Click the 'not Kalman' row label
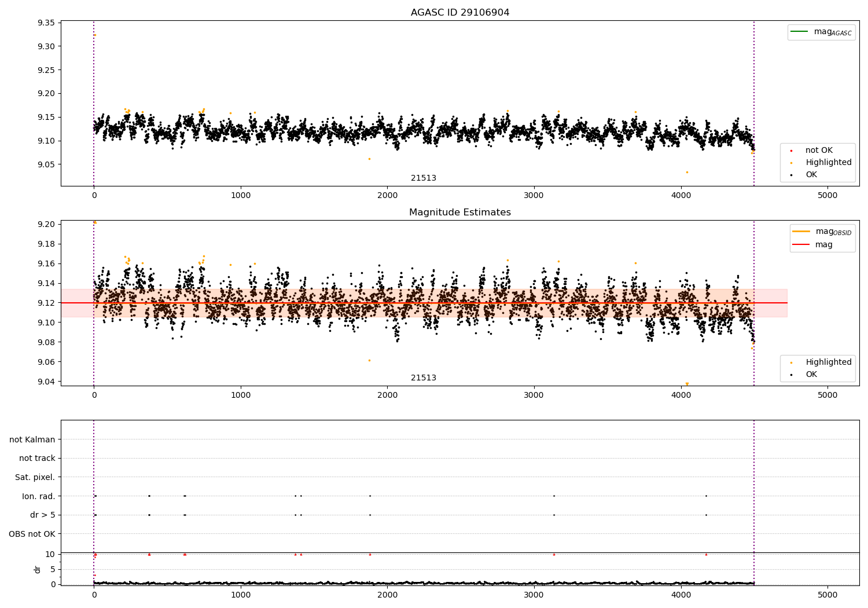Image resolution: width=868 pixels, height=608 pixels. [32, 440]
